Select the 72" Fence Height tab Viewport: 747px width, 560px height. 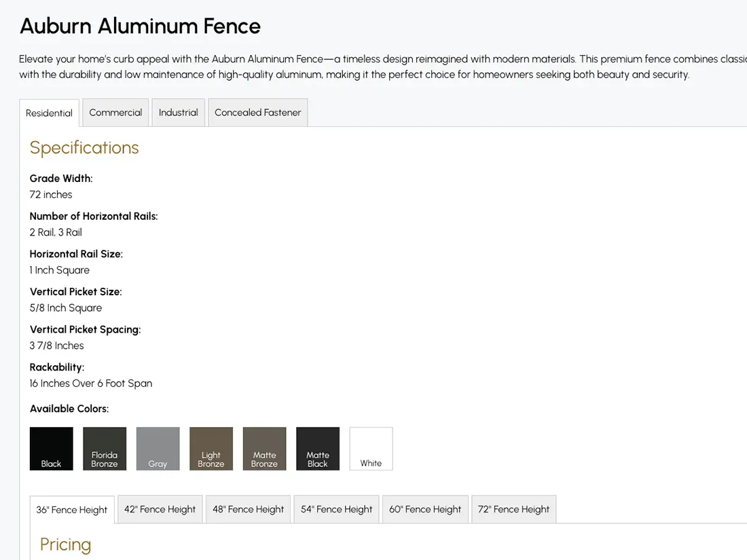(x=513, y=509)
